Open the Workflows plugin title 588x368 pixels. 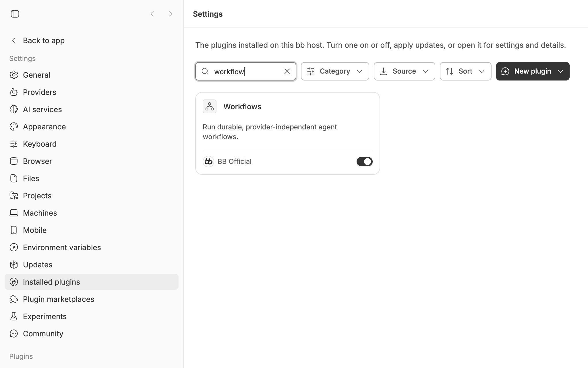click(x=242, y=106)
